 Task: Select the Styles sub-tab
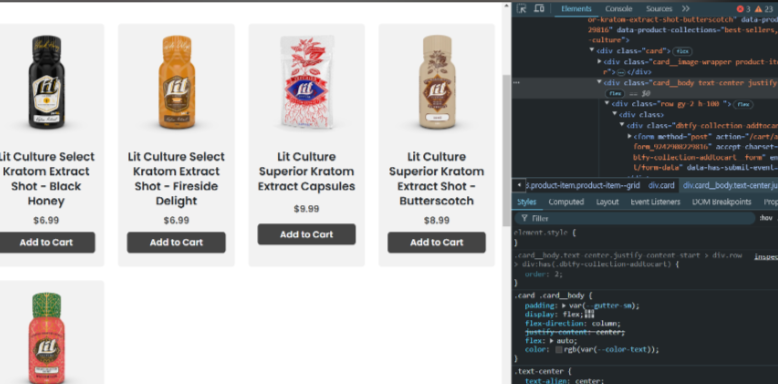526,202
